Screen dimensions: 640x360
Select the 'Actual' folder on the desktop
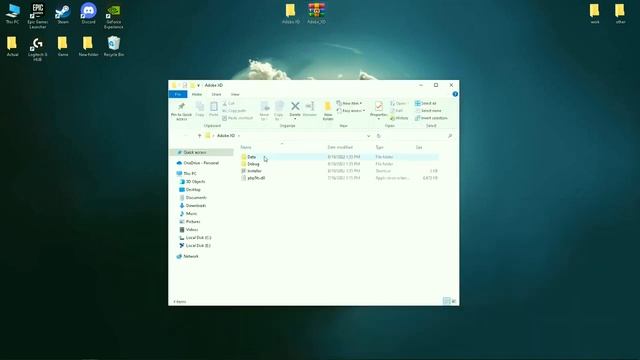(x=12, y=46)
